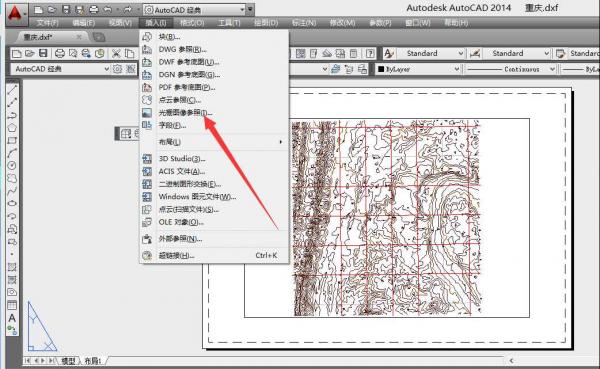This screenshot has height=369, width=600.
Task: Expand the 布局(L) submenu arrow
Action: click(281, 142)
